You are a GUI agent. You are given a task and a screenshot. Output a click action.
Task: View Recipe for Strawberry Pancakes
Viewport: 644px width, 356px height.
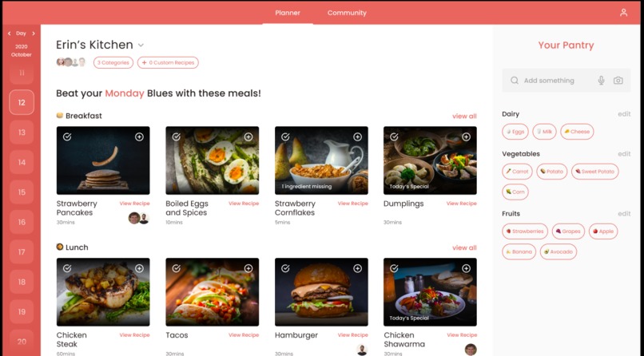[x=134, y=204]
